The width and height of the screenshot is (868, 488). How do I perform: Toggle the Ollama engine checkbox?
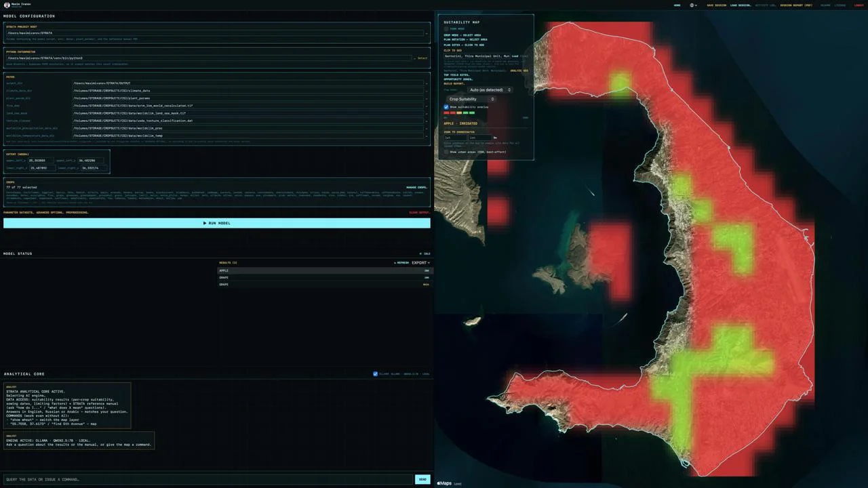click(376, 373)
